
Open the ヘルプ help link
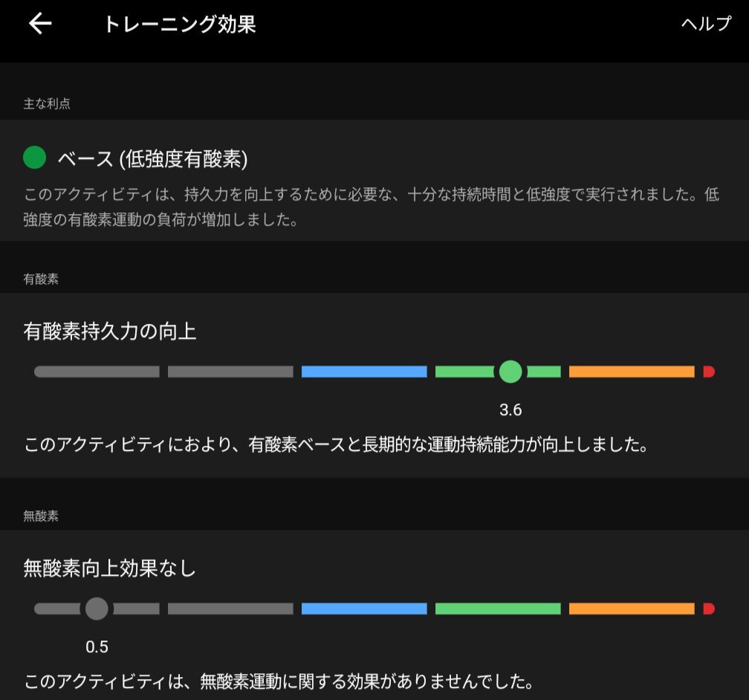(x=706, y=24)
